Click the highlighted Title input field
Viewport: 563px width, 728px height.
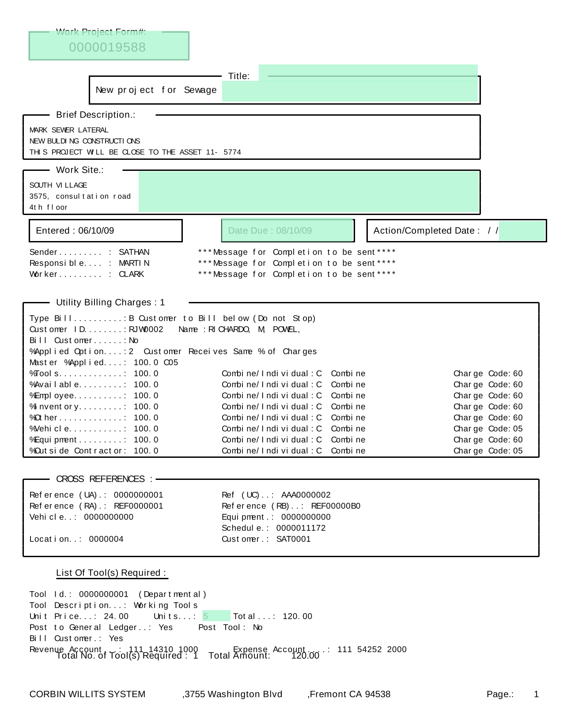(350, 91)
